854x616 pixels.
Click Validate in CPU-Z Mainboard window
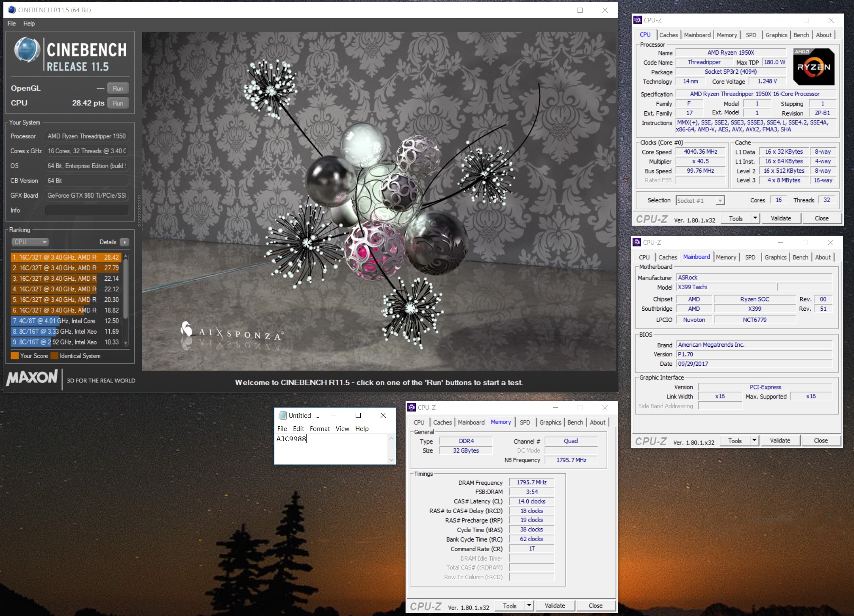[780, 441]
